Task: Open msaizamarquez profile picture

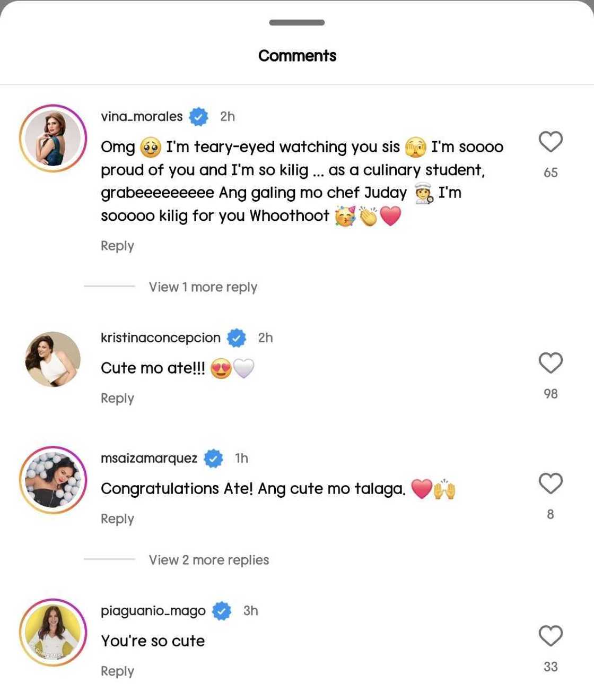Action: 53,480
